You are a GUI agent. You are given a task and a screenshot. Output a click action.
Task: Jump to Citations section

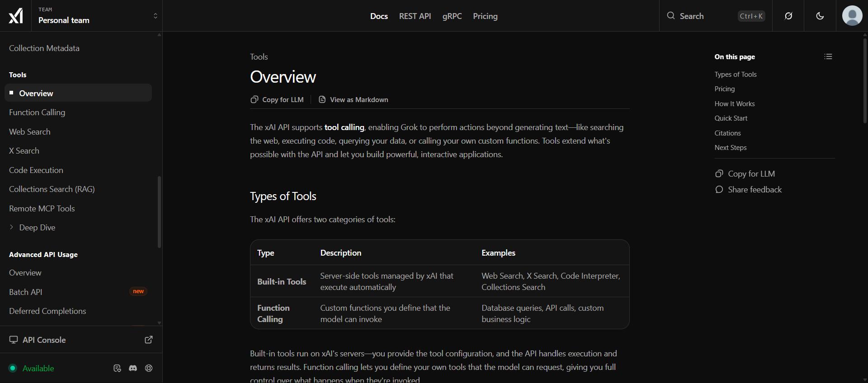point(728,133)
